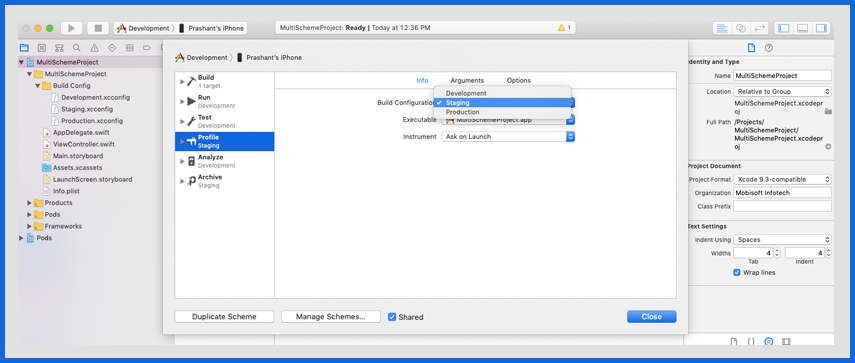Open the Instrument 'Ask on Launch' dropdown

[508, 137]
